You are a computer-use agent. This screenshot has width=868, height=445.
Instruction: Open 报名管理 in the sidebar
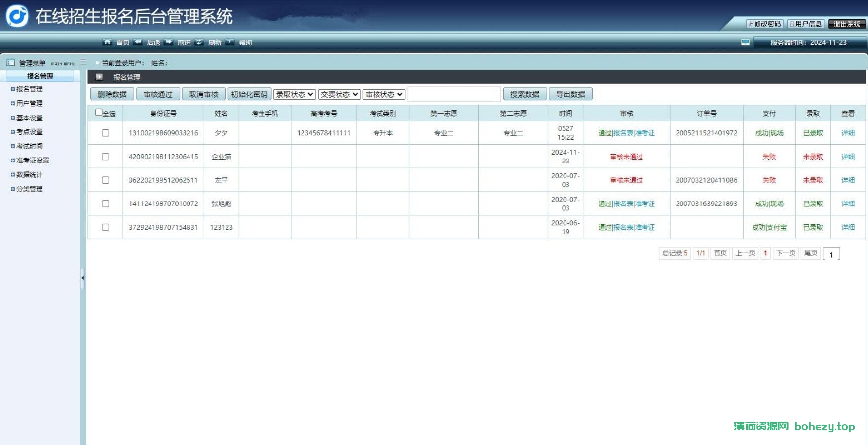[x=30, y=89]
